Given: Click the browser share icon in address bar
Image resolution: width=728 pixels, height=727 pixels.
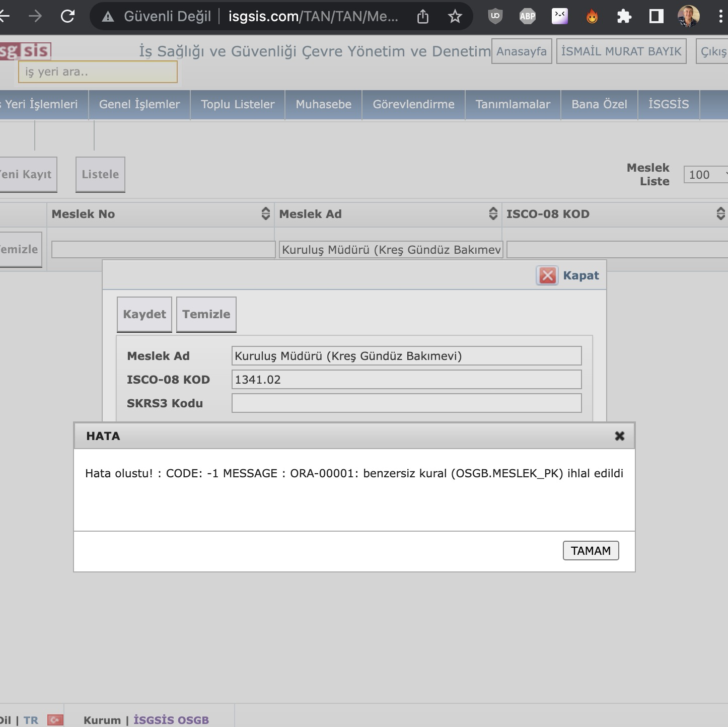Looking at the screenshot, I should coord(422,17).
